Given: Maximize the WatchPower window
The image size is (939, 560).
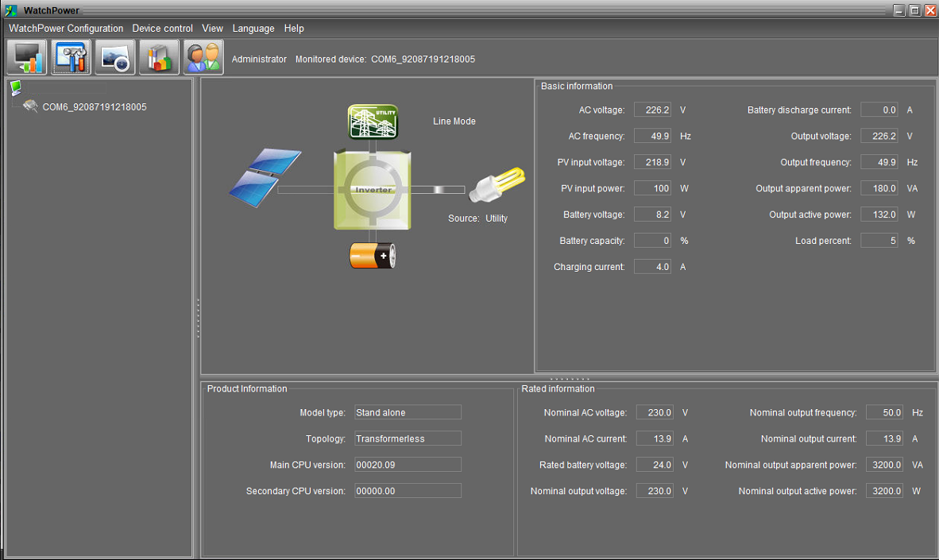Looking at the screenshot, I should (914, 10).
